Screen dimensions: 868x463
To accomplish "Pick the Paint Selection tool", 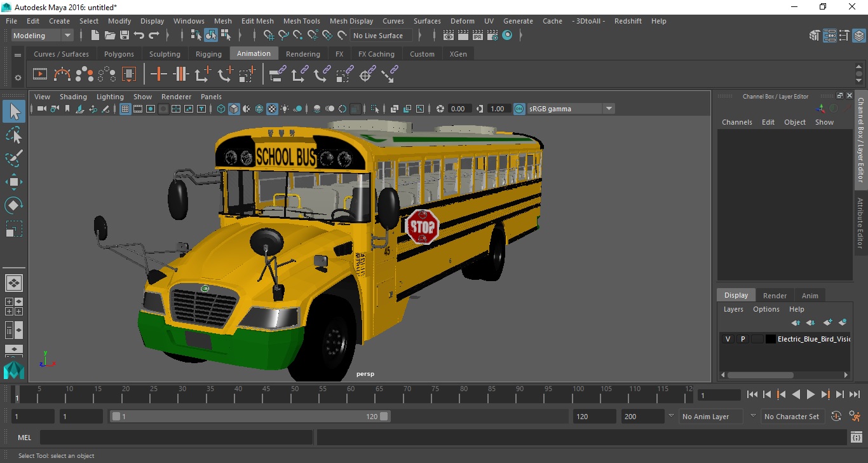I will pos(14,158).
